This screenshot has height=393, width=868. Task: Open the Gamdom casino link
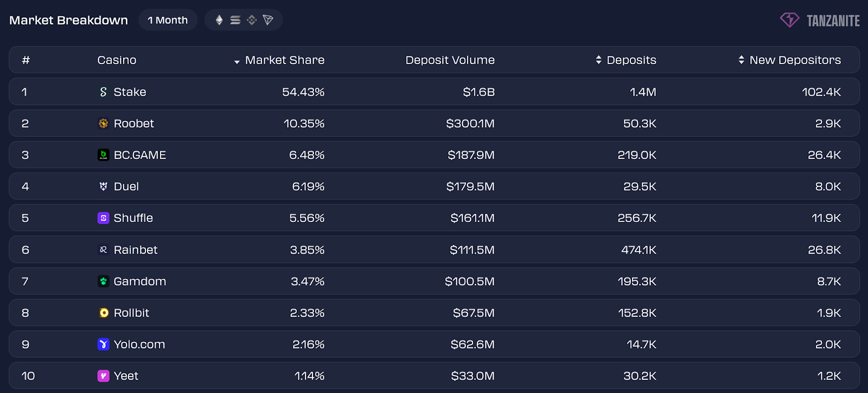[139, 281]
